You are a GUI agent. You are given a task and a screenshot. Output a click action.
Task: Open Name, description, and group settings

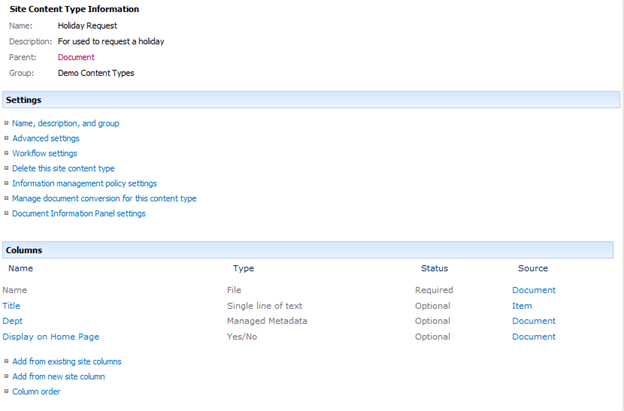click(65, 123)
